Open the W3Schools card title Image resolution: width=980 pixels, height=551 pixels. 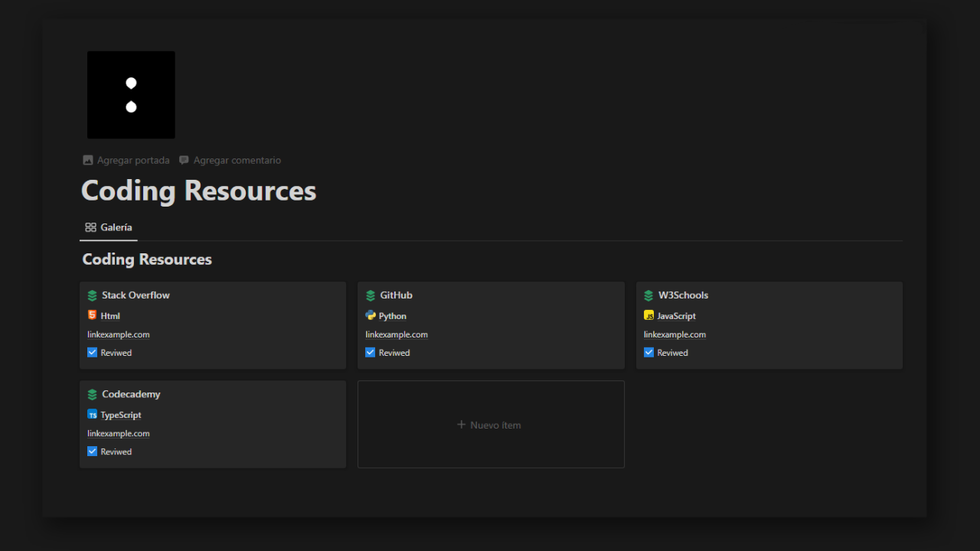[684, 295]
